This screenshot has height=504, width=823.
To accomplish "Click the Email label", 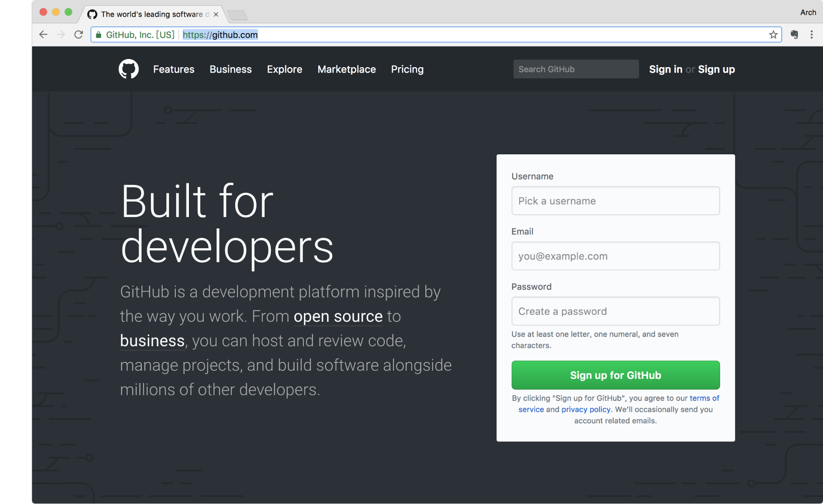I will click(522, 232).
